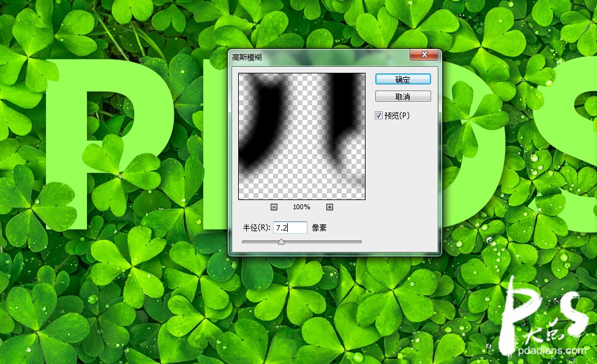Click the 半径(R) radius input field
597x364 pixels.
click(x=290, y=228)
